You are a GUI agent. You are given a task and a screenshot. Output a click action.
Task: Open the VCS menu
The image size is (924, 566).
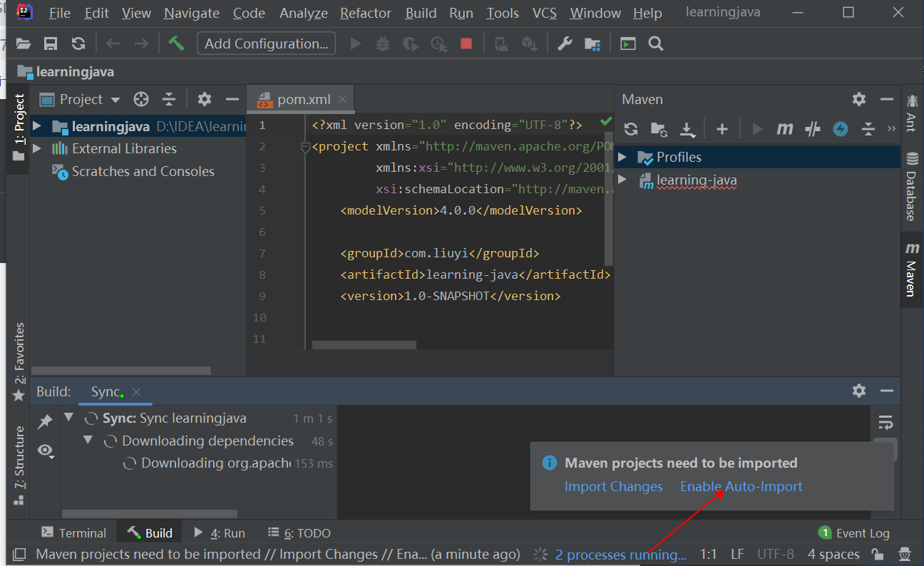click(545, 13)
